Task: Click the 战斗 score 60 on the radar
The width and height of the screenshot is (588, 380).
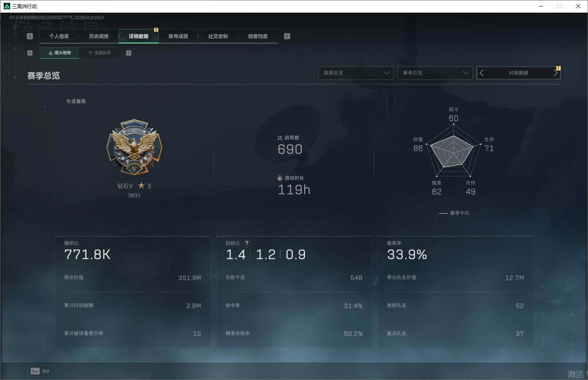Action: click(453, 118)
